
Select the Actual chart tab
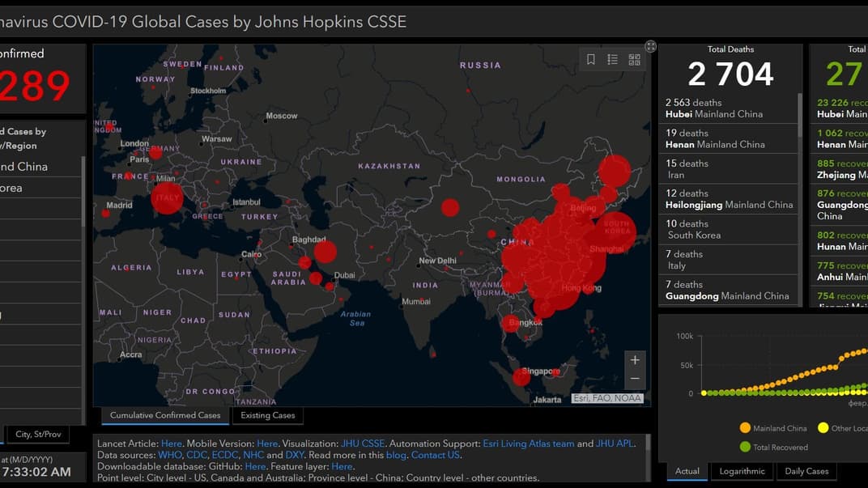click(687, 471)
